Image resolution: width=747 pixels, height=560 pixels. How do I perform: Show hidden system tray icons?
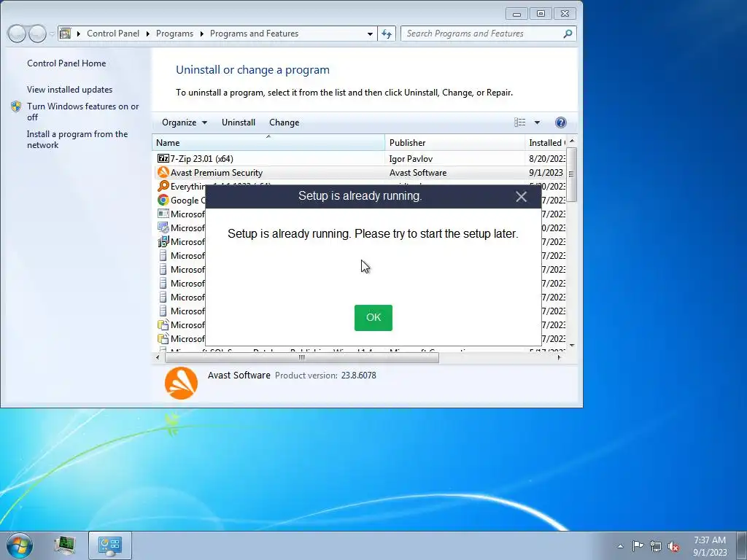(620, 546)
